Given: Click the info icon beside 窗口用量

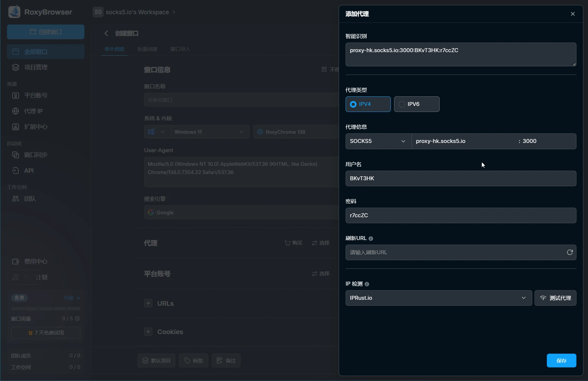Looking at the screenshot, I should [77, 319].
